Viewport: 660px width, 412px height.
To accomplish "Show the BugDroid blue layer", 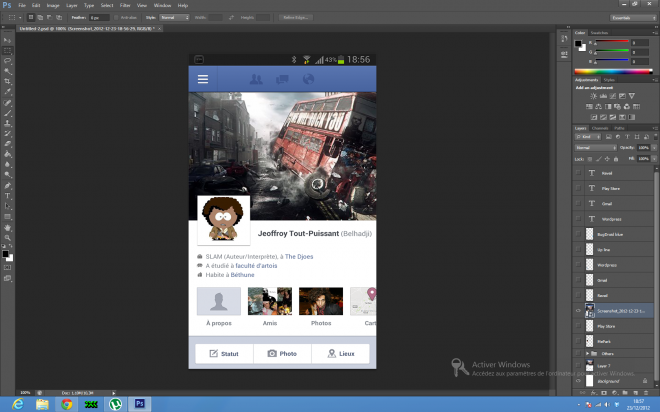I will tap(578, 234).
